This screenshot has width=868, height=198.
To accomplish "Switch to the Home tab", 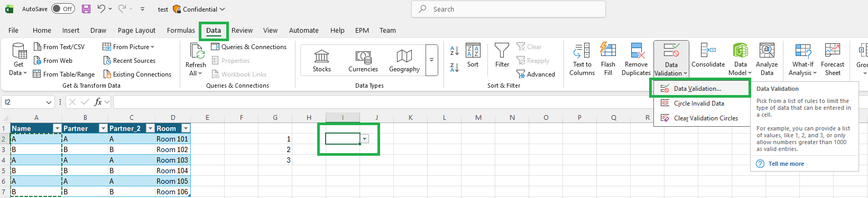I will point(42,30).
